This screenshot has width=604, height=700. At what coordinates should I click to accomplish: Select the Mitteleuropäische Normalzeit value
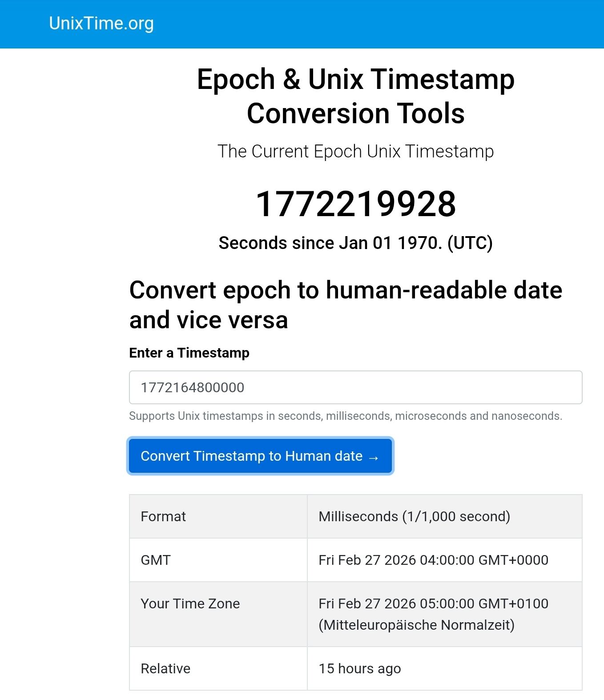tap(416, 624)
